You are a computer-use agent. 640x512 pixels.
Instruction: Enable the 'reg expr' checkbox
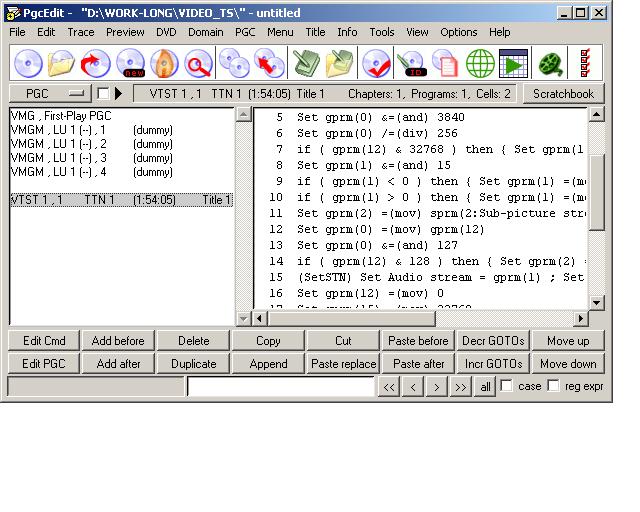point(553,385)
